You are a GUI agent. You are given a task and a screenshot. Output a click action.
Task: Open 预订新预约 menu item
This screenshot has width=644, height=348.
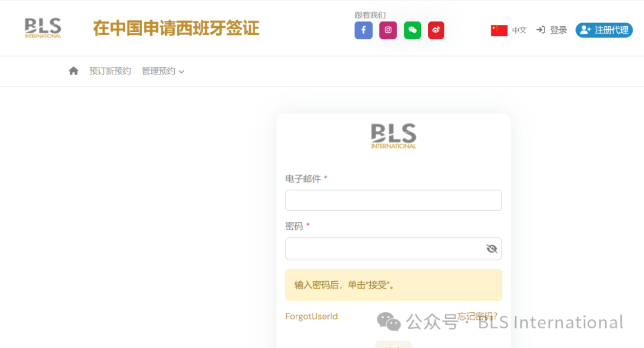[110, 72]
